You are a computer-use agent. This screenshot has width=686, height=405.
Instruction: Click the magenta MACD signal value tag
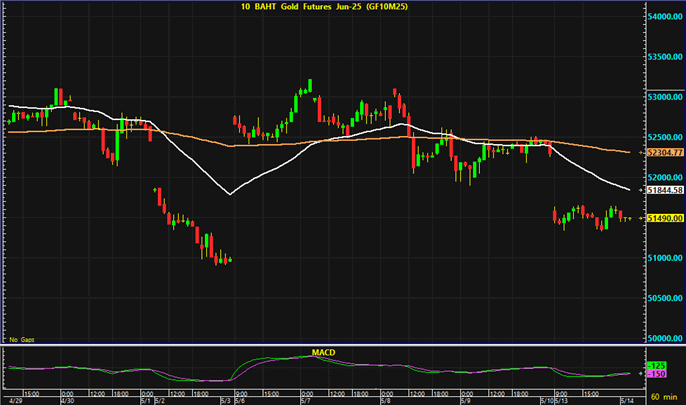pyautogui.click(x=657, y=374)
